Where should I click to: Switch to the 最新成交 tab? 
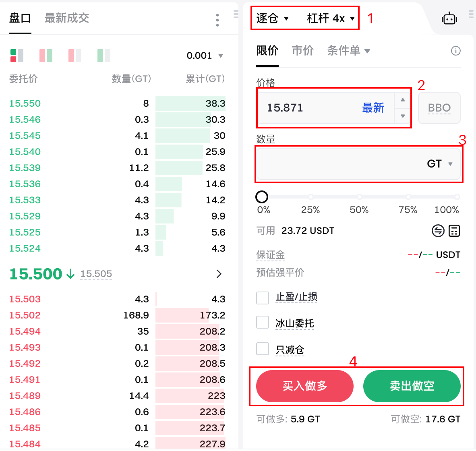point(67,18)
